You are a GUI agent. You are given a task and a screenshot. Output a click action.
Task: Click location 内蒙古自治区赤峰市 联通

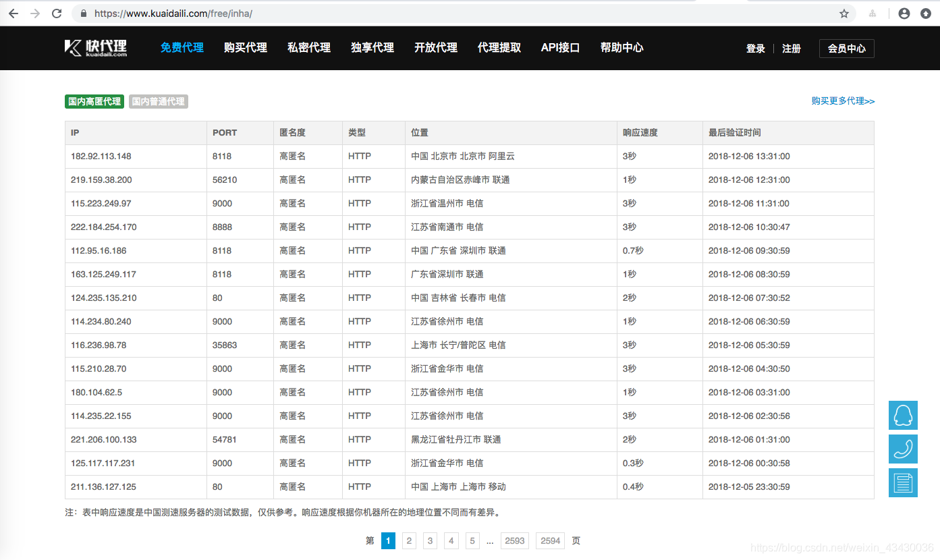click(x=460, y=180)
